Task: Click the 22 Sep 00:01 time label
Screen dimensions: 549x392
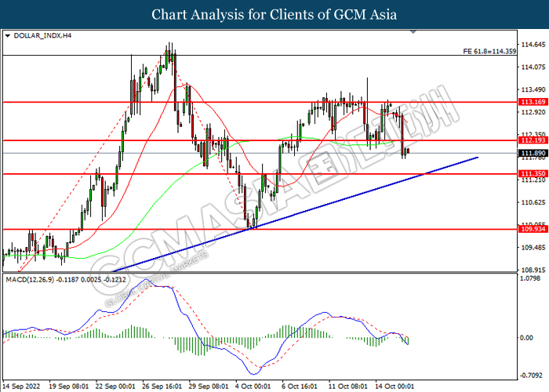Action: point(115,387)
